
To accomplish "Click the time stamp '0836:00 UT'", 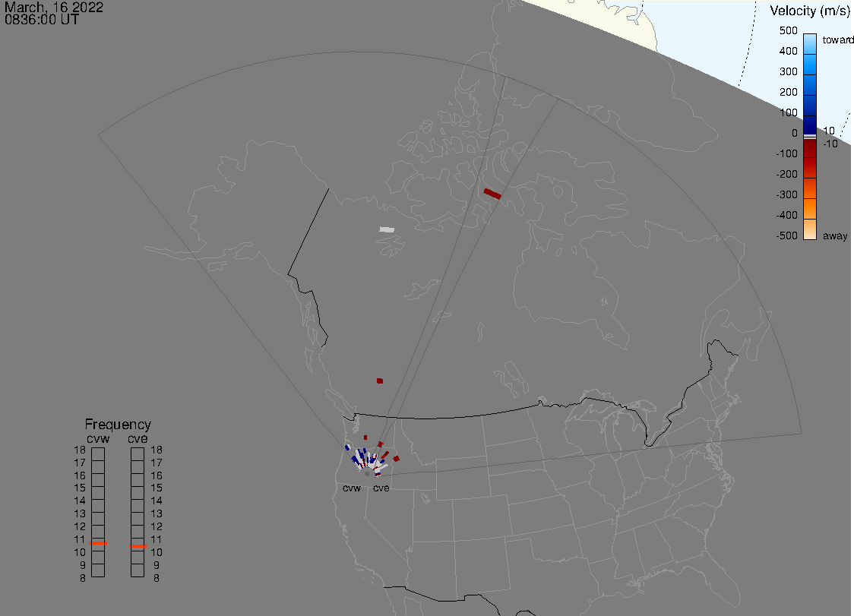I will (x=42, y=20).
